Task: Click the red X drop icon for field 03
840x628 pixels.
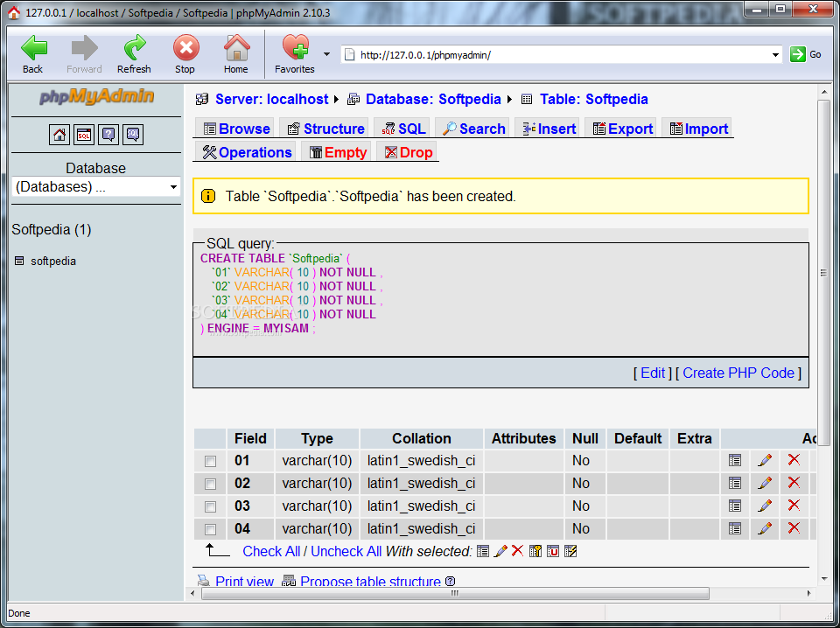Action: (794, 505)
